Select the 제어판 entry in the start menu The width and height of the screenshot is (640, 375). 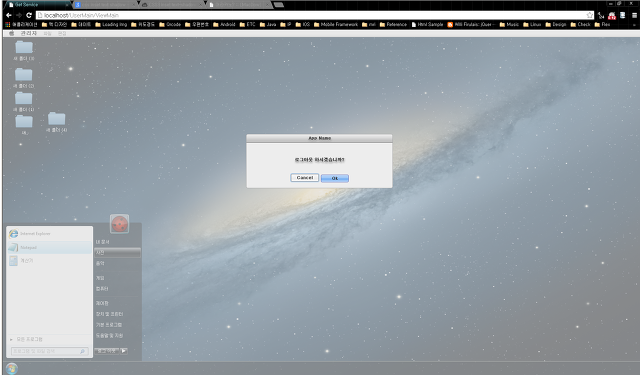102,303
